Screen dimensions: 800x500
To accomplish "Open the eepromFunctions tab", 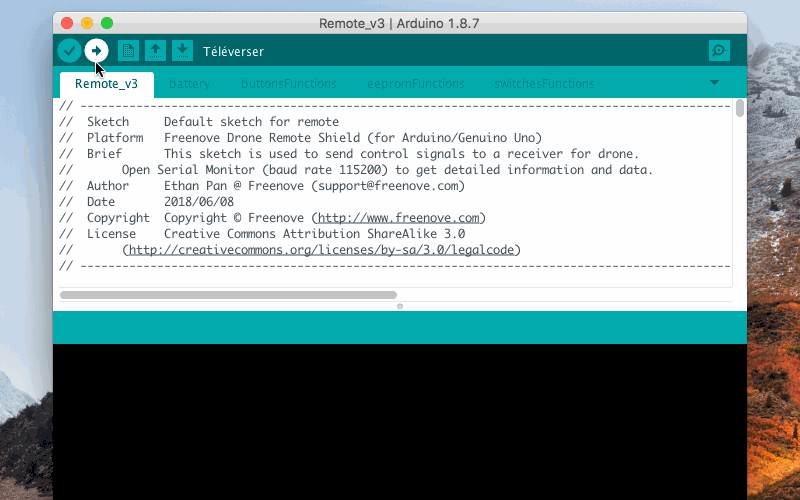I will pos(416,84).
